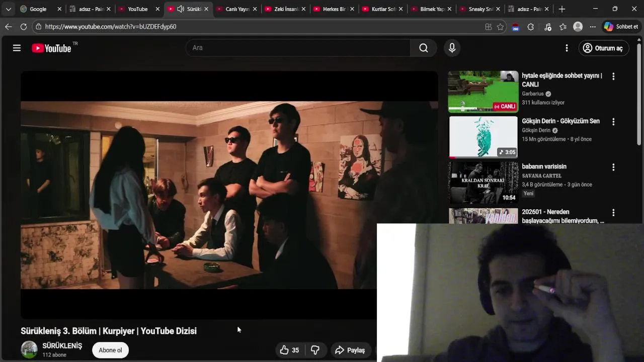Open options menu for hytale live video
The height and width of the screenshot is (362, 644).
click(613, 76)
